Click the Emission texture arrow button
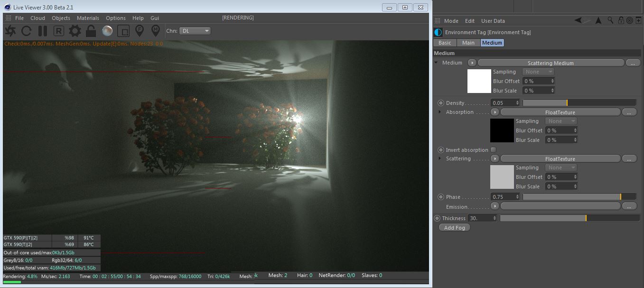 click(495, 206)
